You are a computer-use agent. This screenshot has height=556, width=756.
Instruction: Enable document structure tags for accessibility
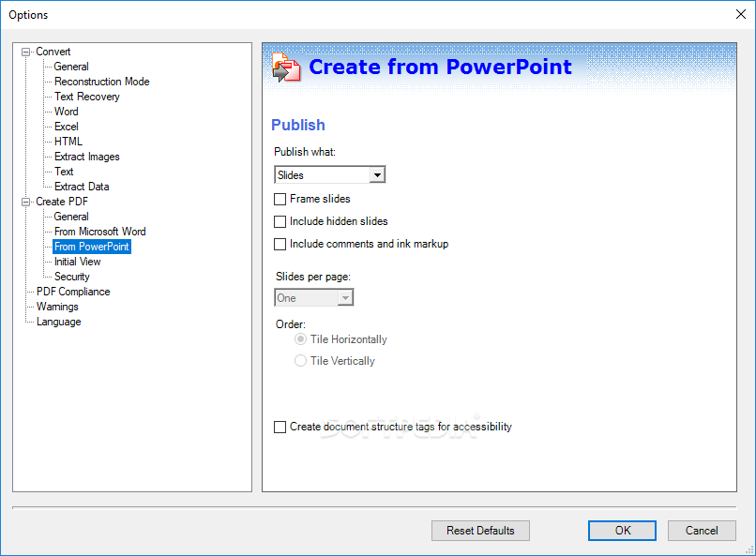[280, 427]
